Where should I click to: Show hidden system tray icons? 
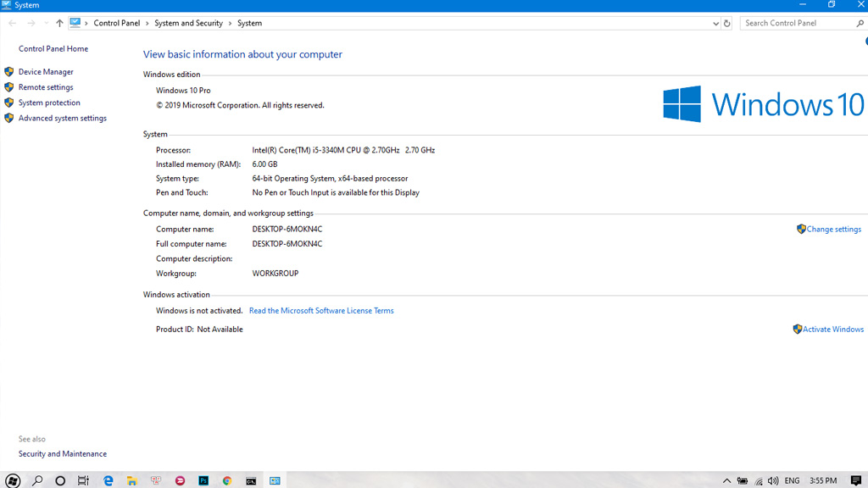726,481
